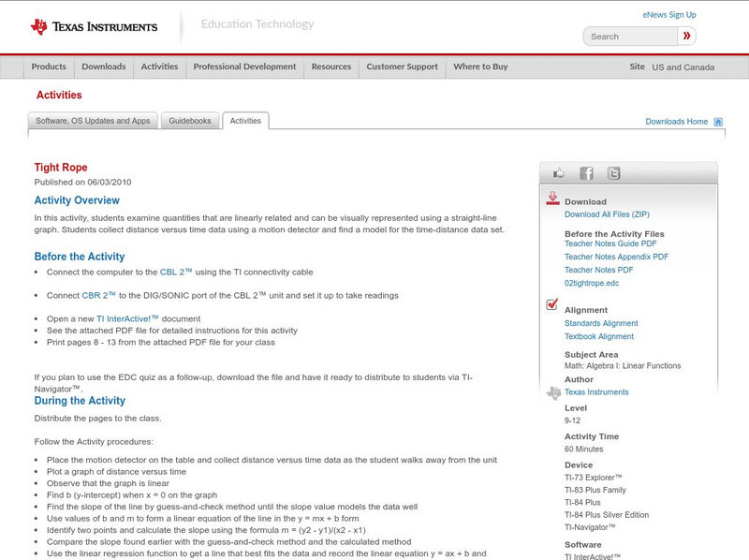The image size is (749, 560).
Task: Click the Education Technology header text
Action: coord(257,24)
